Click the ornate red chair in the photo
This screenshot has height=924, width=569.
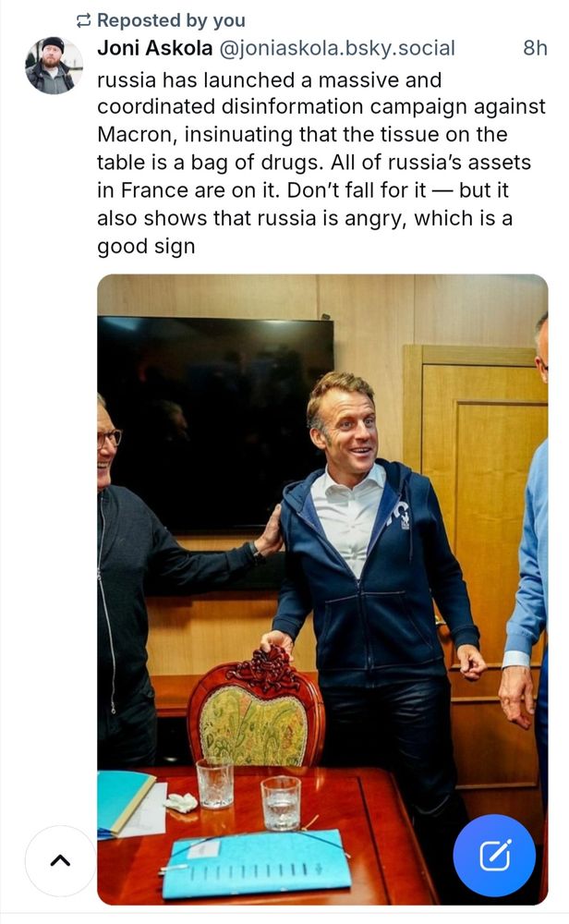pyautogui.click(x=256, y=709)
